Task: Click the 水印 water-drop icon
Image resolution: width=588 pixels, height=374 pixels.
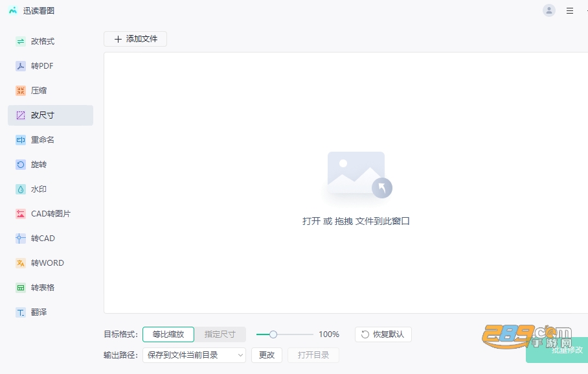Action: pos(21,189)
